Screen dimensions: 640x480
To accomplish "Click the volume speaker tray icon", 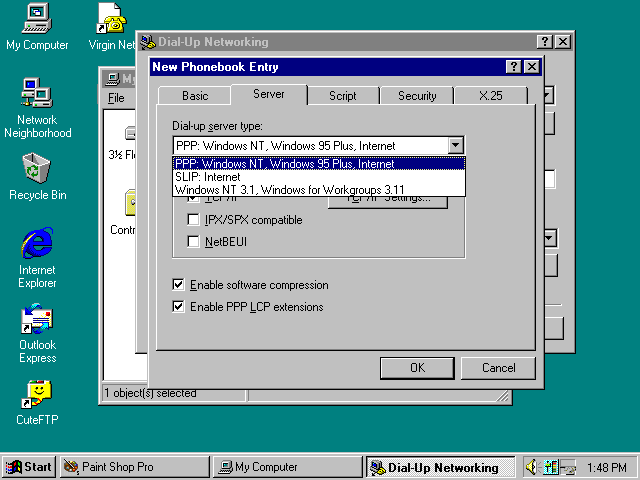I will coord(532,467).
